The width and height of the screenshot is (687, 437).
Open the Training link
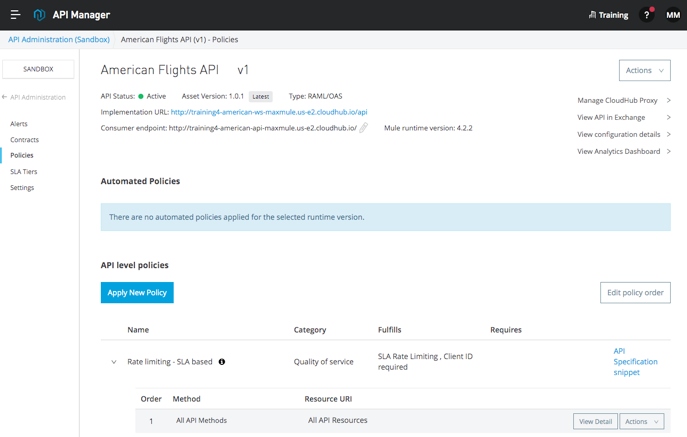[608, 15]
